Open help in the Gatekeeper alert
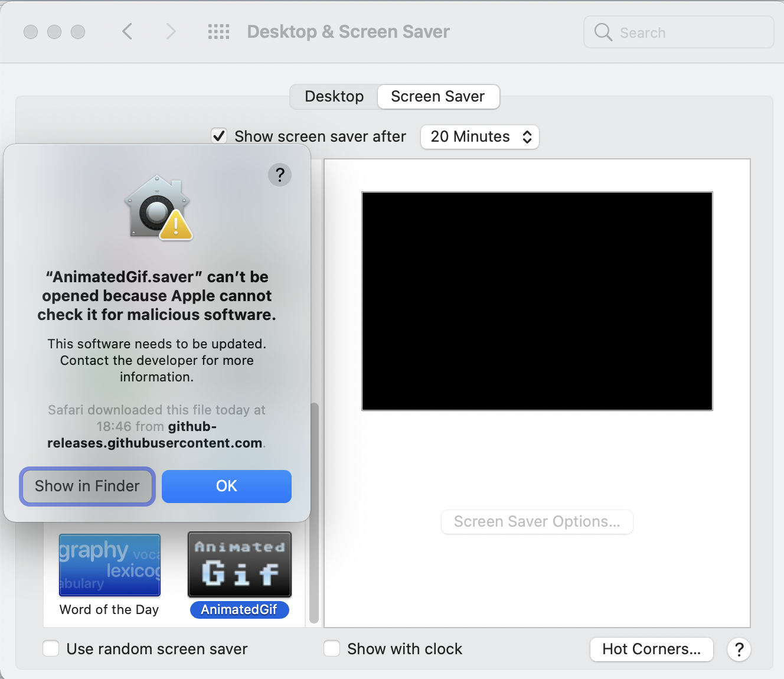The image size is (784, 679). point(280,175)
